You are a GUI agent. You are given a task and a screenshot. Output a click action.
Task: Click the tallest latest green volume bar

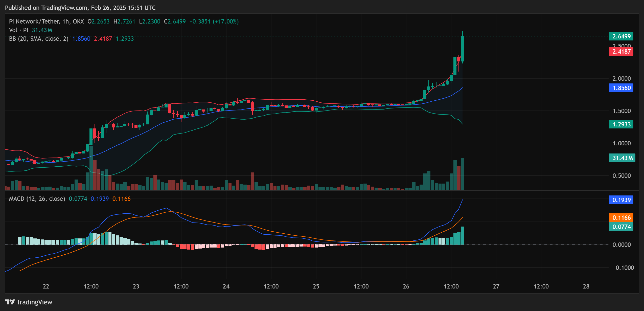point(463,174)
